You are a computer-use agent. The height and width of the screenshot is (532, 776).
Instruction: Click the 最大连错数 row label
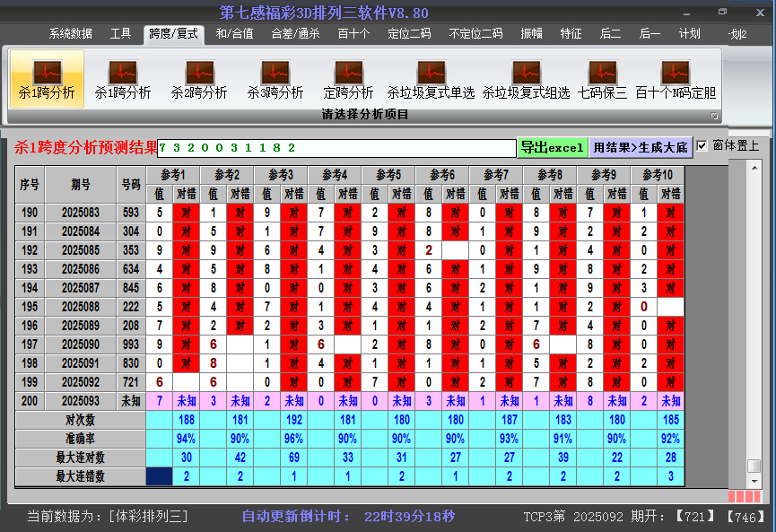click(80, 476)
